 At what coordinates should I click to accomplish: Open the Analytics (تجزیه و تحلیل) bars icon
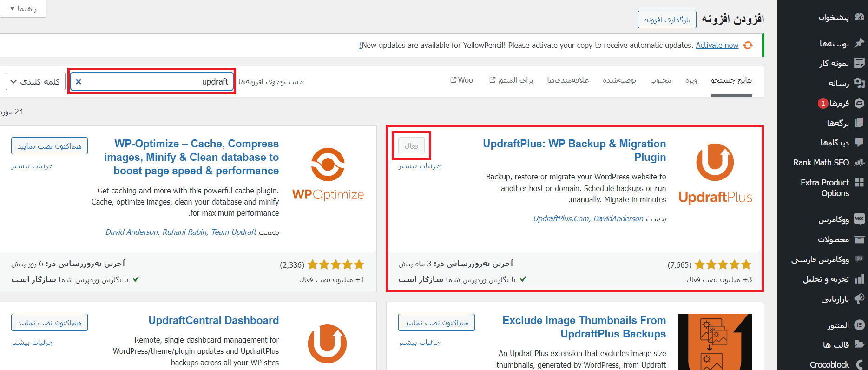coord(859,279)
